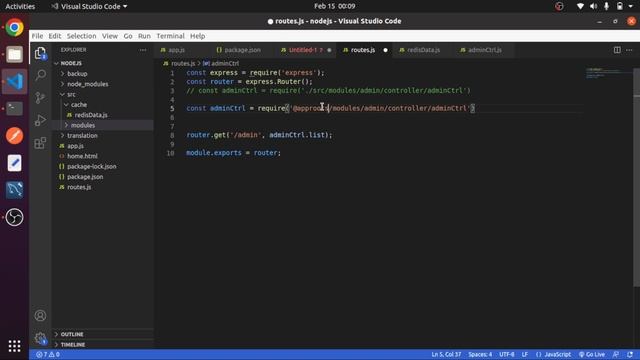Open app.js in explorer tree
Image resolution: width=640 pixels, height=360 pixels.
(75, 146)
